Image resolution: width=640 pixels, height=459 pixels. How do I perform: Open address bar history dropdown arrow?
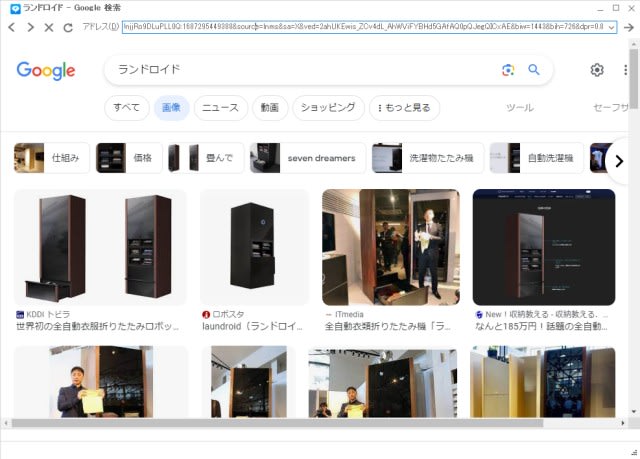(611, 27)
